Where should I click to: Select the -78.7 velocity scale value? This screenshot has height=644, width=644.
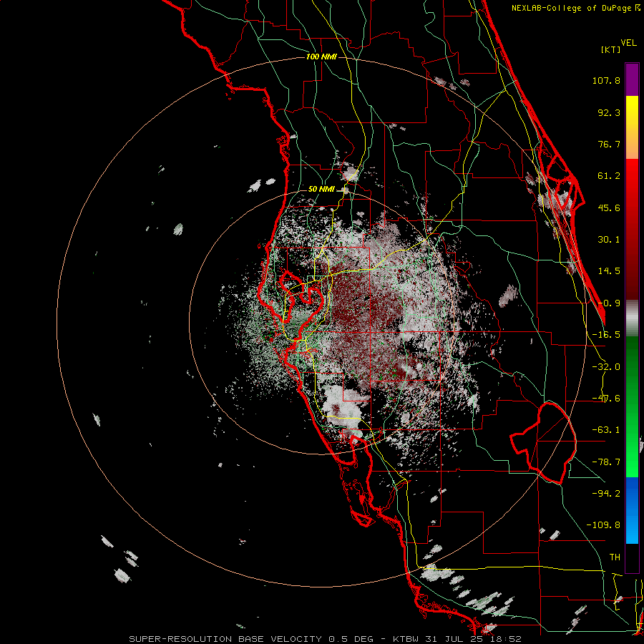(606, 462)
